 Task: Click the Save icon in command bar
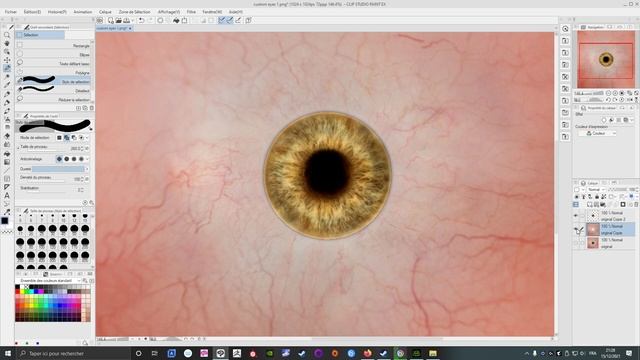click(127, 20)
